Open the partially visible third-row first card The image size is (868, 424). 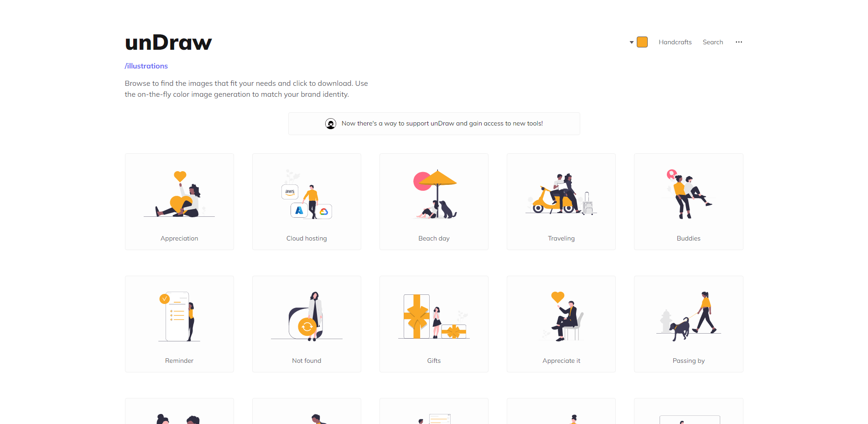[x=179, y=411]
